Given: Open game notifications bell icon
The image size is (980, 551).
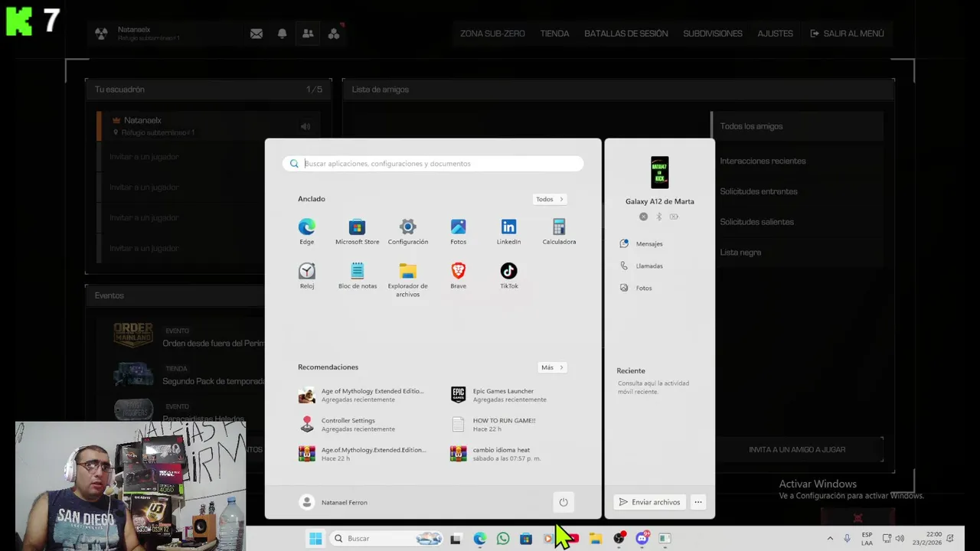Looking at the screenshot, I should [x=282, y=34].
